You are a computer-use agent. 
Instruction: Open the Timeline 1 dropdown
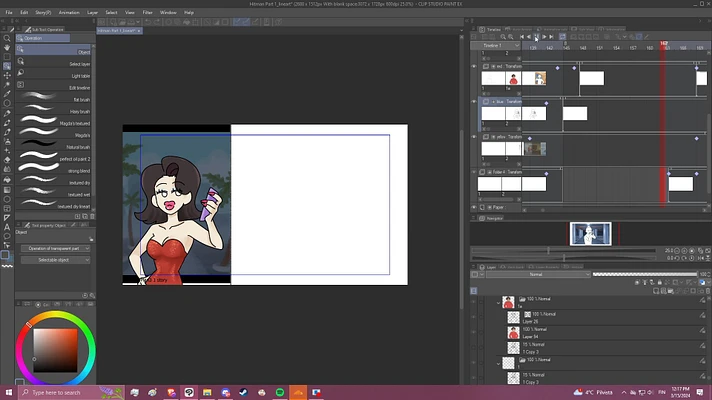[x=496, y=46]
